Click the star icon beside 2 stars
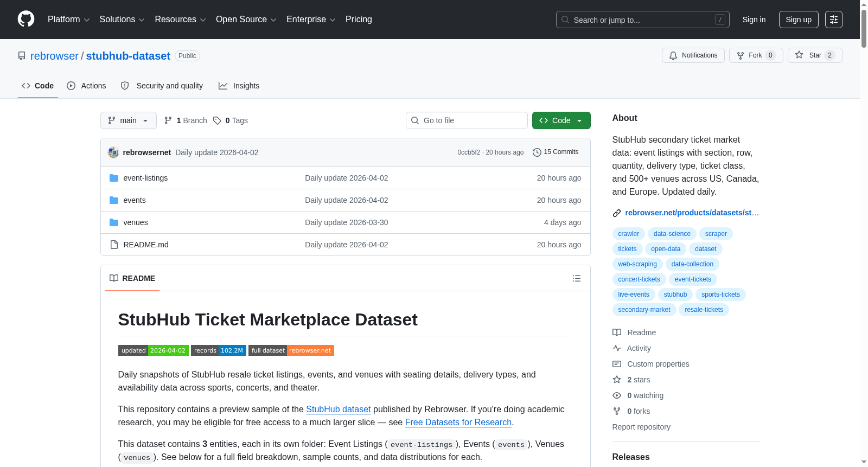This screenshot has height=467, width=868. tap(617, 380)
